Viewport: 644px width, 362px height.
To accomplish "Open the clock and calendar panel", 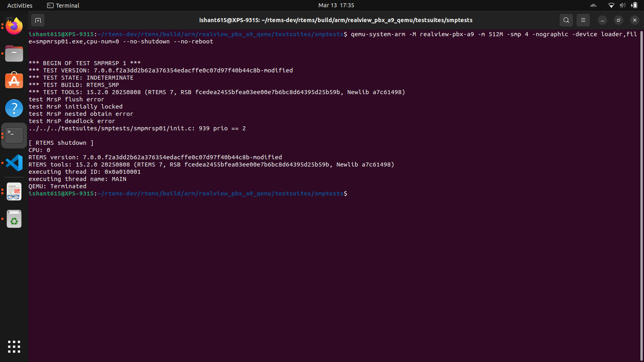I will click(336, 6).
